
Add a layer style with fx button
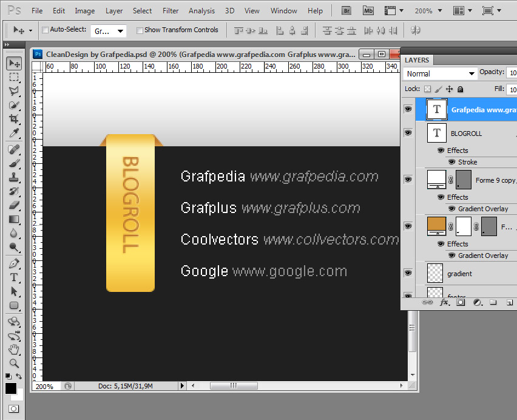[x=444, y=302]
